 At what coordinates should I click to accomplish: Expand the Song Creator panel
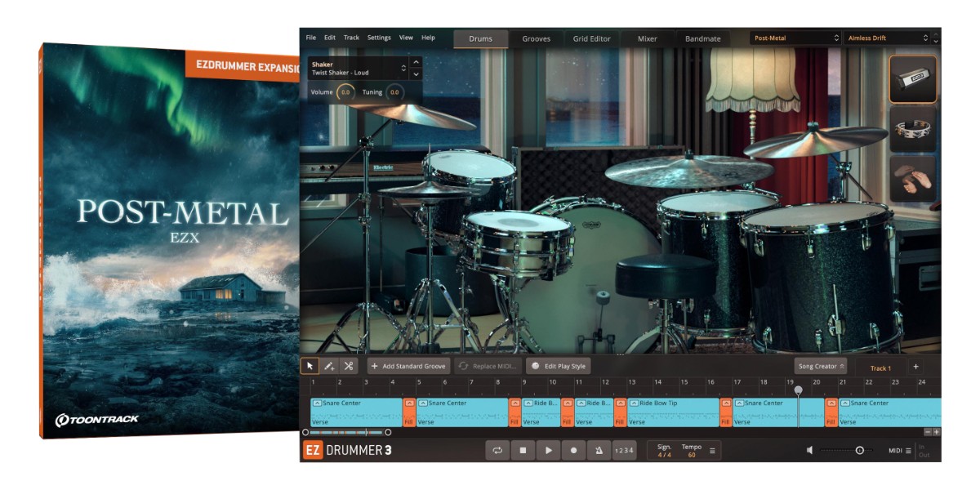pos(820,367)
